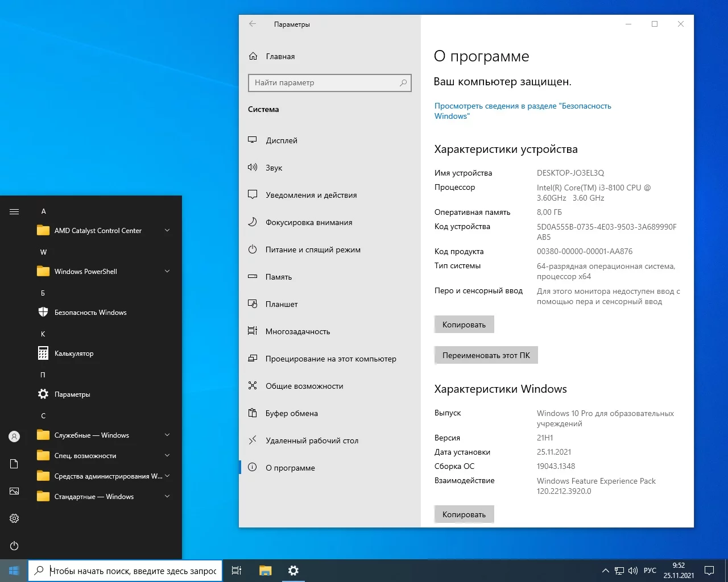Click version value 21H1
Image resolution: width=728 pixels, height=582 pixels.
coord(545,438)
